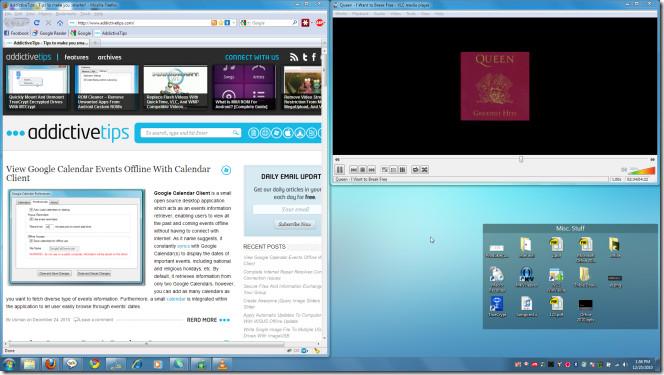Viewport: 664px width, 375px height.
Task: Toggle VLC playlist view button
Action: pyautogui.click(x=403, y=170)
